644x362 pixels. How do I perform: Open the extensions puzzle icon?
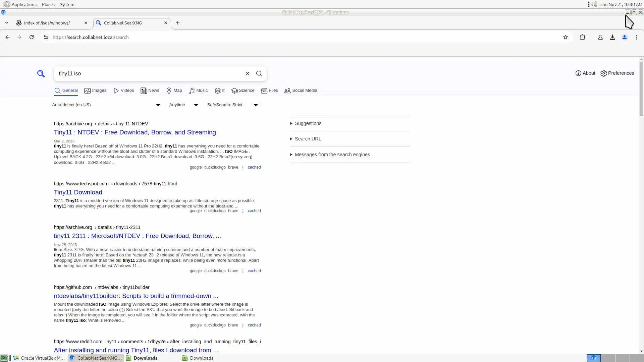[x=582, y=37]
